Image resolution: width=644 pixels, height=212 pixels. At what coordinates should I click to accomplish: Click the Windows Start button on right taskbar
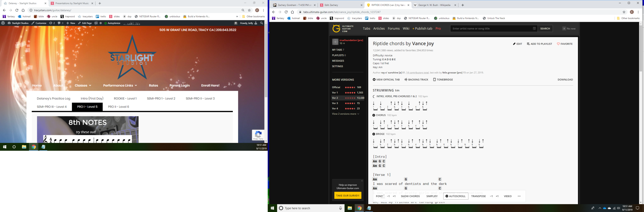(x=272, y=208)
